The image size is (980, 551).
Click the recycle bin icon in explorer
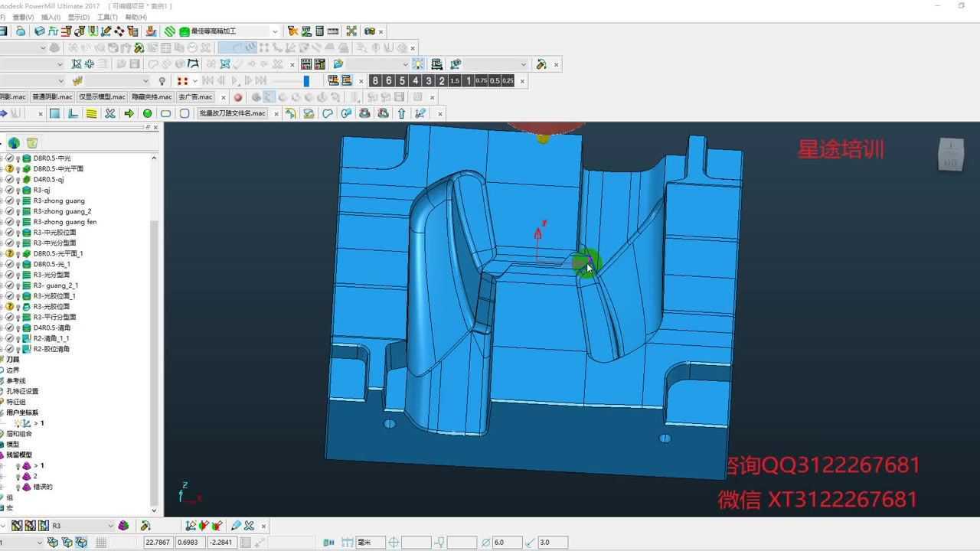32,143
